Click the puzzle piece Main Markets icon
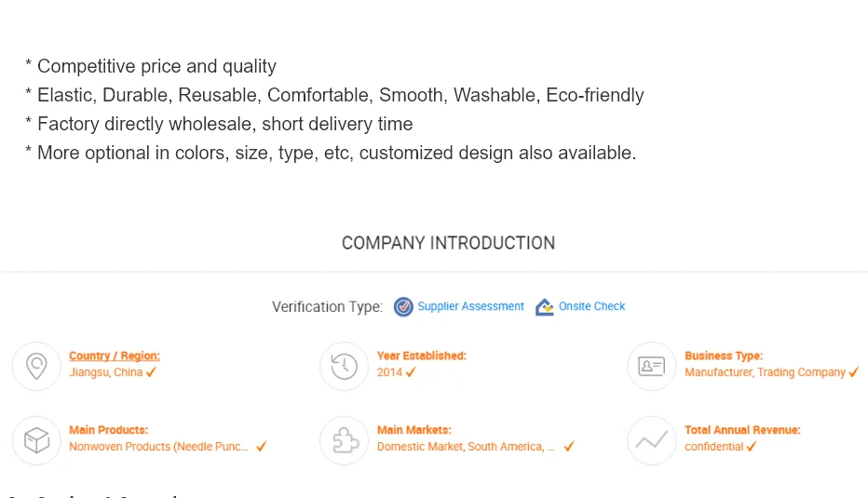868x498 pixels. click(346, 440)
